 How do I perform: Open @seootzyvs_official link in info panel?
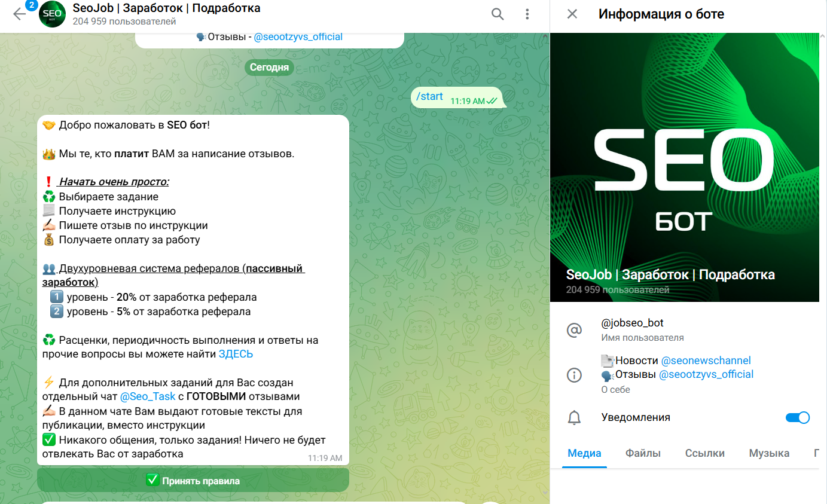pos(706,374)
